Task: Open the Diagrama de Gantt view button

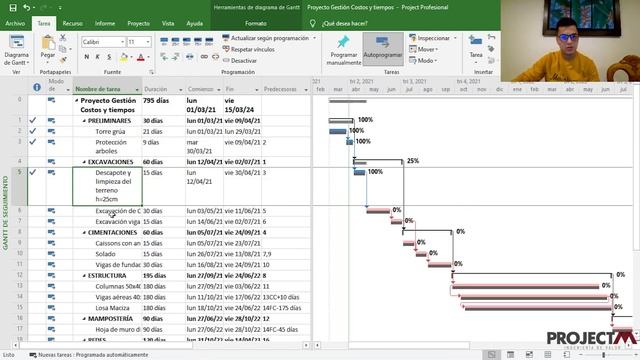Action: pos(16,51)
